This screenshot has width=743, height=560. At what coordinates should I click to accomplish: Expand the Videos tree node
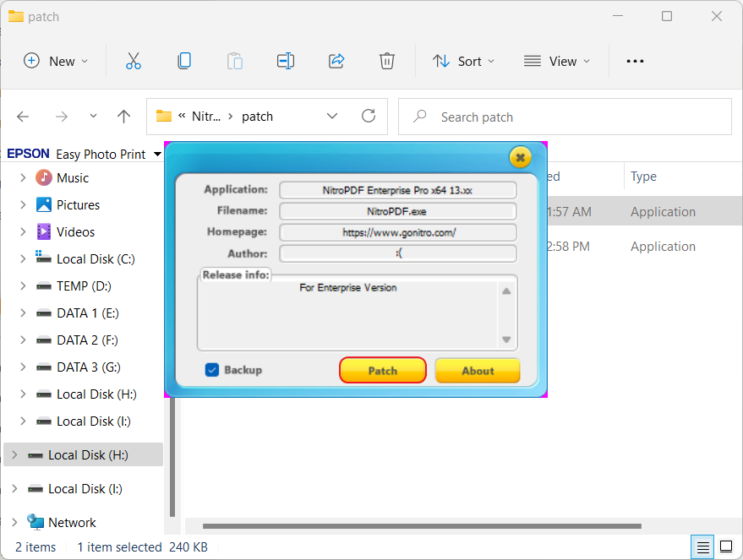[x=22, y=232]
